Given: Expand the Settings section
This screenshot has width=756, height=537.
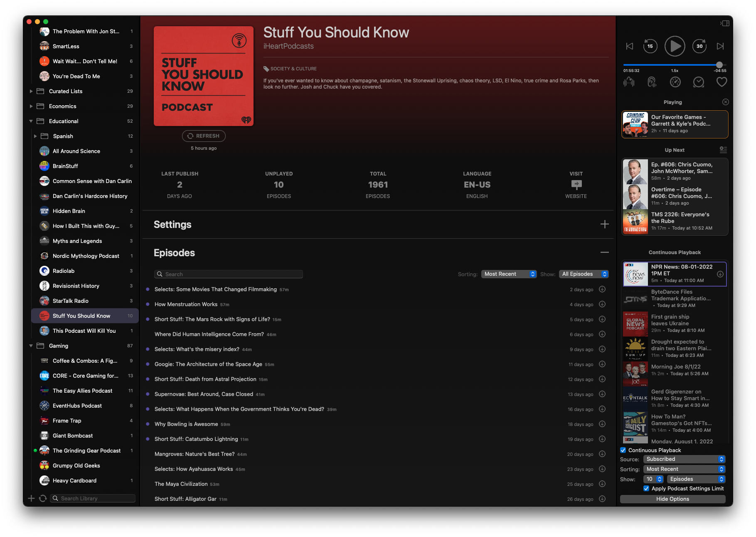Looking at the screenshot, I should 605,224.
